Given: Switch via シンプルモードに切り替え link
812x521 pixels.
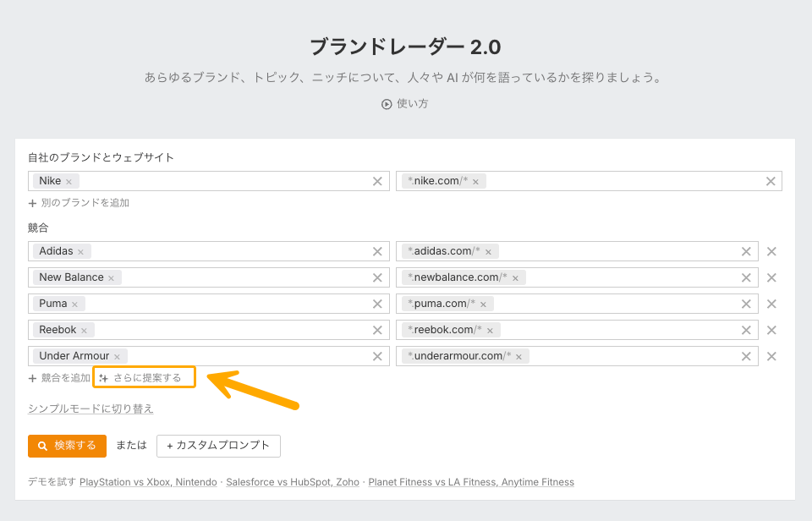Looking at the screenshot, I should pos(91,409).
